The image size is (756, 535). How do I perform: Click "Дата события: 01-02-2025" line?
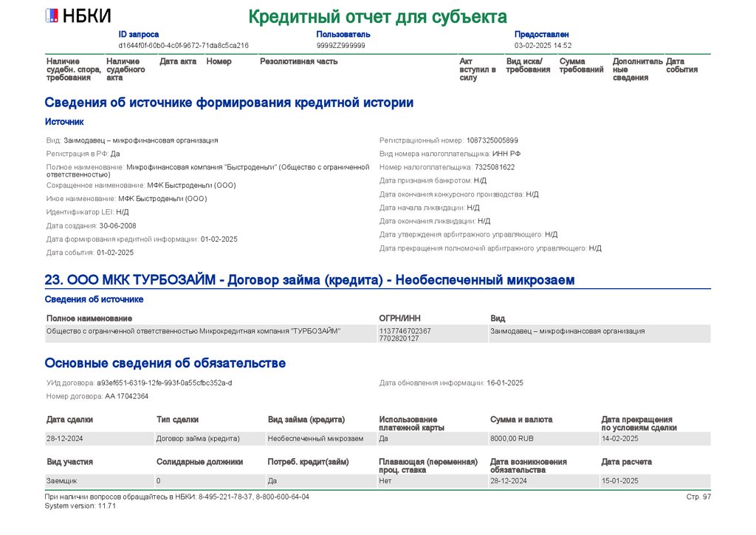click(89, 253)
